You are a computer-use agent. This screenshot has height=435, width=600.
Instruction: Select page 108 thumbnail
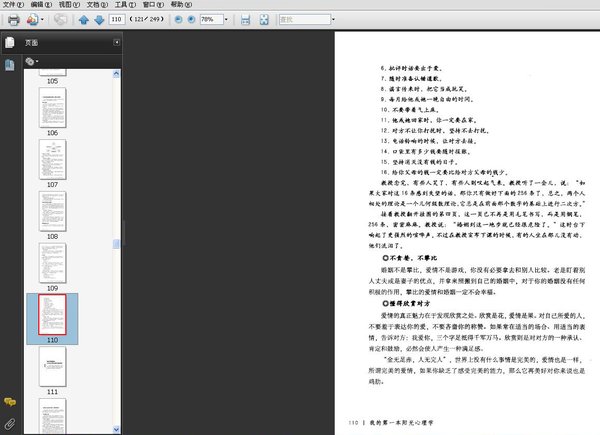52,212
